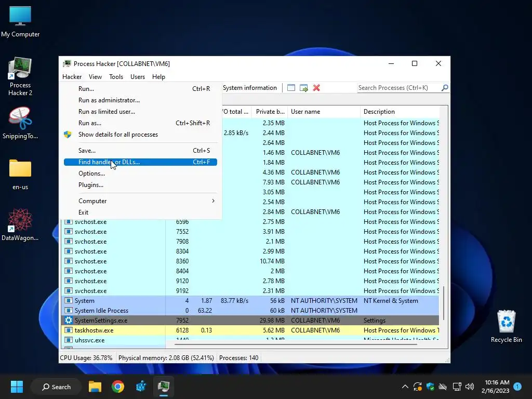
Task: Open Windows Start button
Action: coord(17,387)
